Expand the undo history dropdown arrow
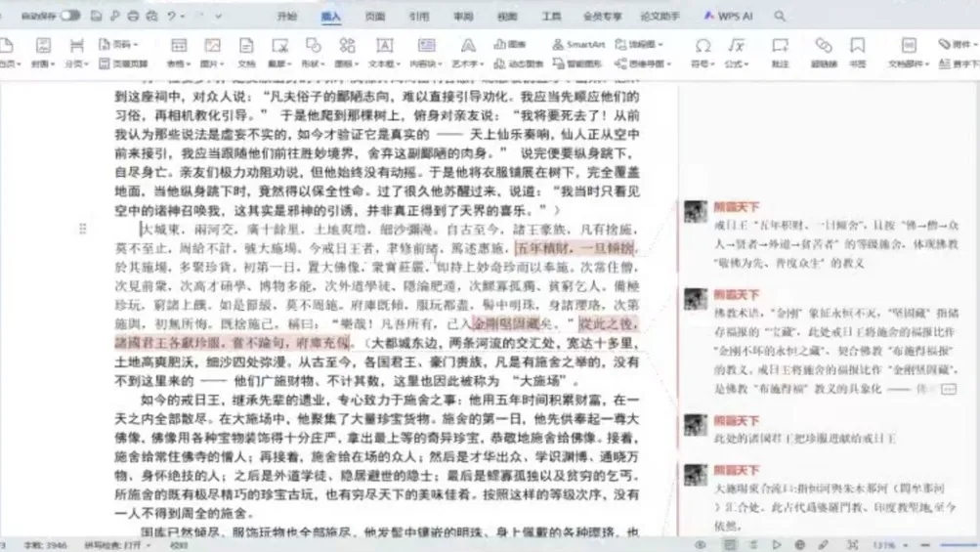980x552 pixels. pos(184,17)
